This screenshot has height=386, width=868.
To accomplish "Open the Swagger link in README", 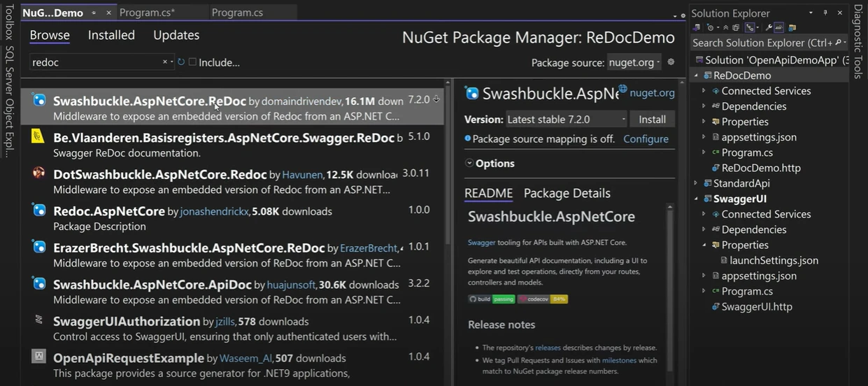I will coord(481,243).
